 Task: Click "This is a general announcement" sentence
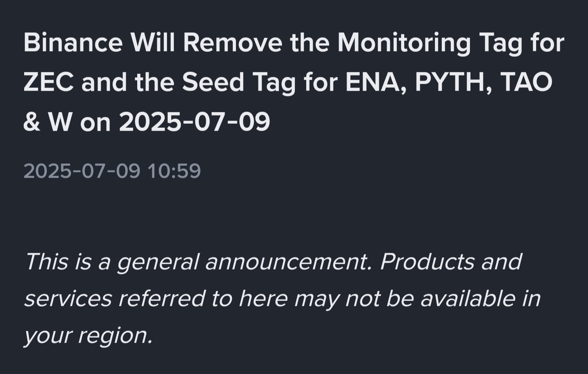click(x=198, y=262)
